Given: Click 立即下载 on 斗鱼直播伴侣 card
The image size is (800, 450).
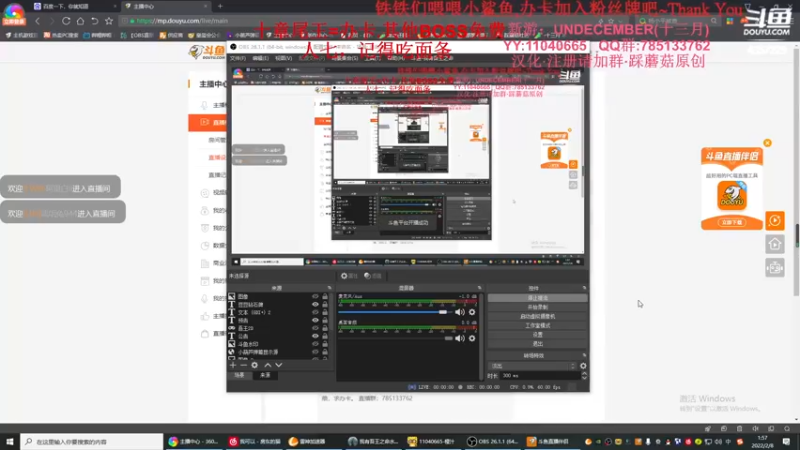Looking at the screenshot, I should click(732, 222).
